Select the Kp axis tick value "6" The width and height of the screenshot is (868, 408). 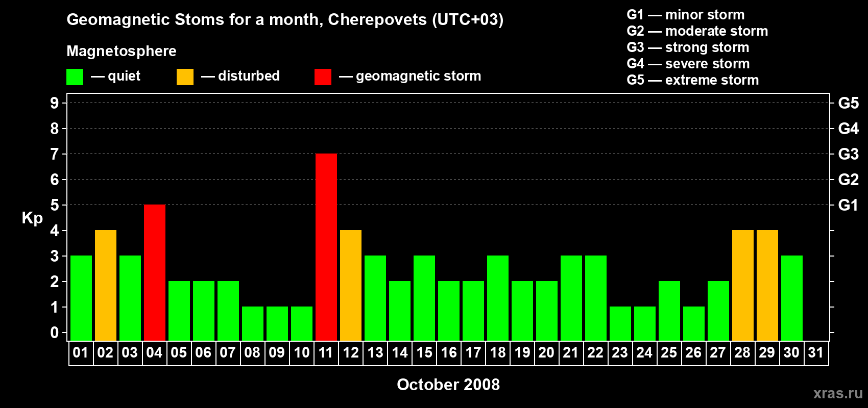[55, 180]
